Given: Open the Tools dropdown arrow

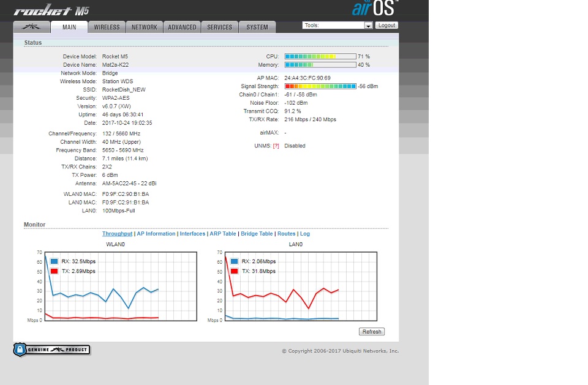Looking at the screenshot, I should (368, 26).
